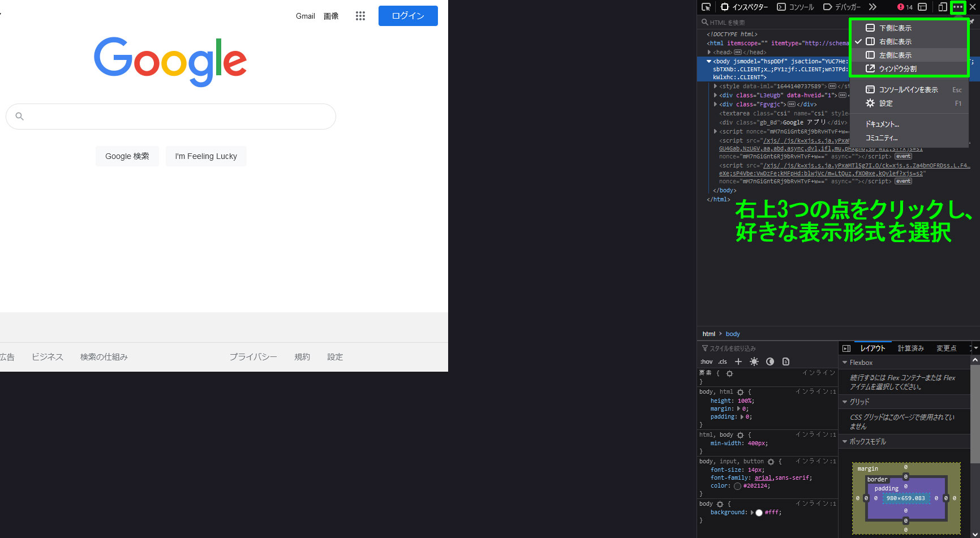Click the magnifier icon in Google search box

click(20, 117)
